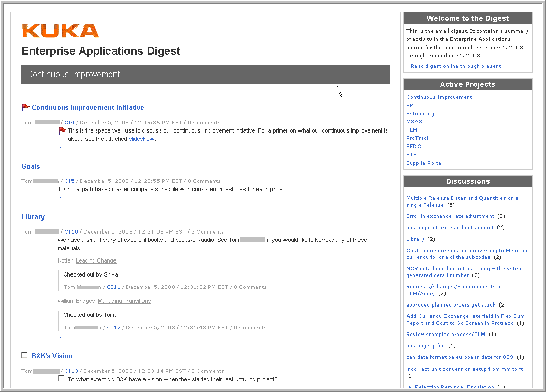Click small red flag in CI4 body text
This screenshot has width=546, height=392.
tap(62, 130)
